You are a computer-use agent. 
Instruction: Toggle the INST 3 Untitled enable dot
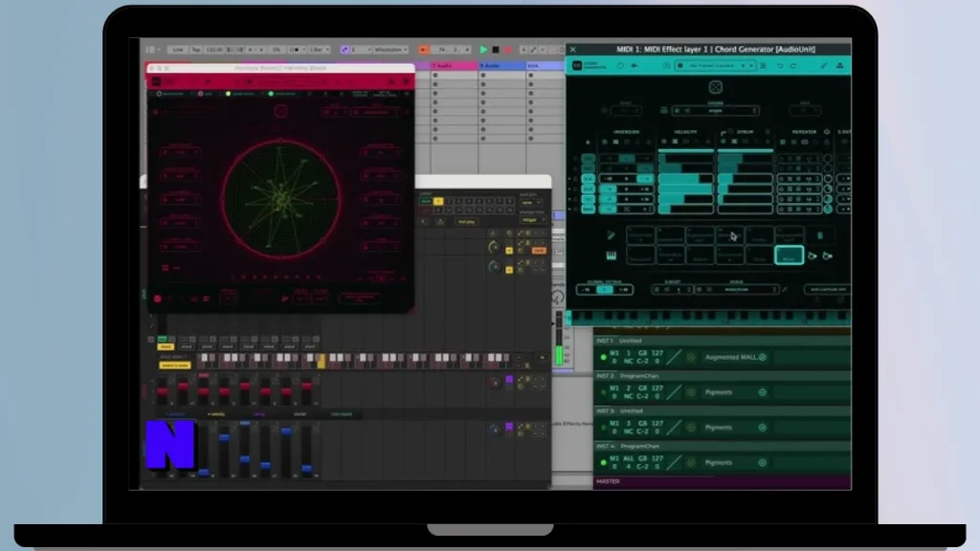(603, 428)
